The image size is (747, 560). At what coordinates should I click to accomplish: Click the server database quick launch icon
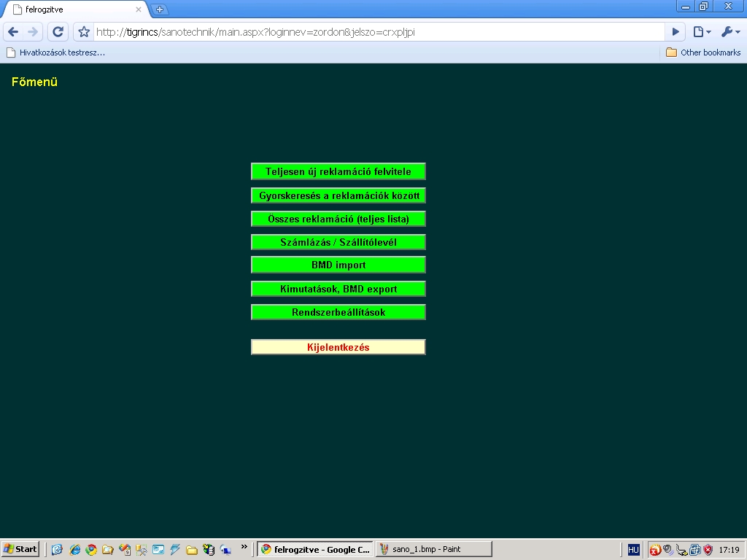click(209, 550)
